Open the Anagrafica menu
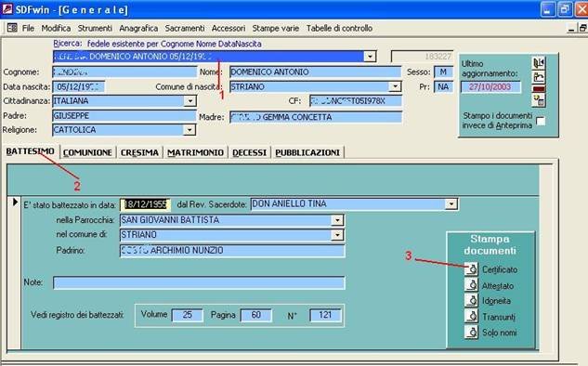Viewport: 588px width, 366px height. coord(138,28)
